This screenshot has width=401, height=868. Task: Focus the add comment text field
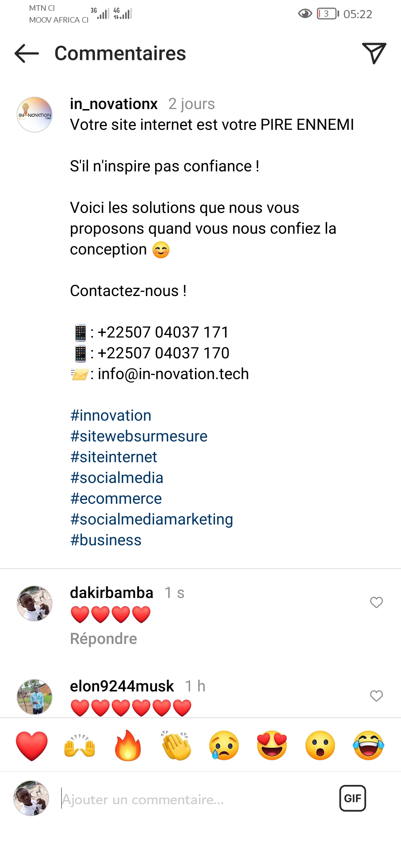(x=193, y=800)
